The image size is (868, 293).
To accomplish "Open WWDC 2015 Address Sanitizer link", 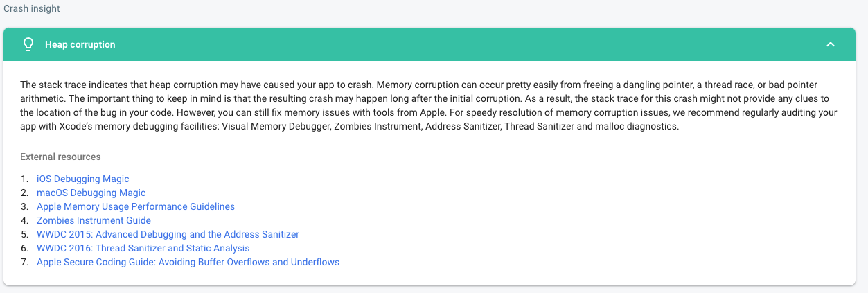I will 168,234.
